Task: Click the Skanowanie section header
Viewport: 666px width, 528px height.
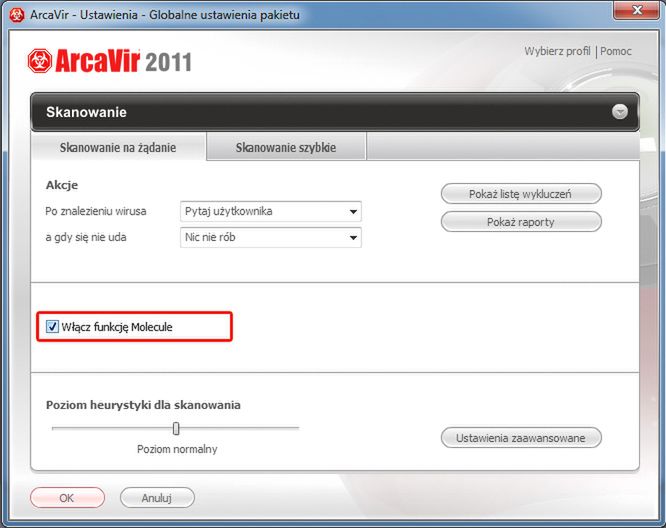Action: [335, 112]
